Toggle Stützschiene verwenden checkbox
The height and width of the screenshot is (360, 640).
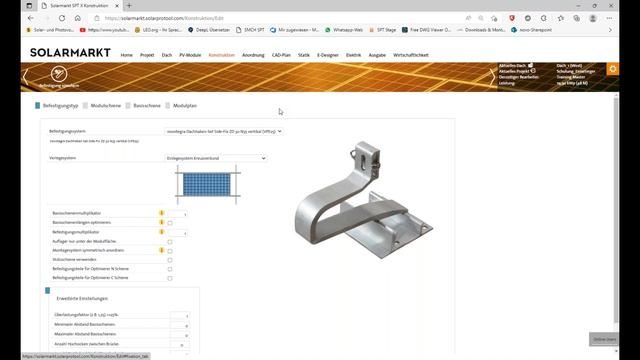click(170, 260)
